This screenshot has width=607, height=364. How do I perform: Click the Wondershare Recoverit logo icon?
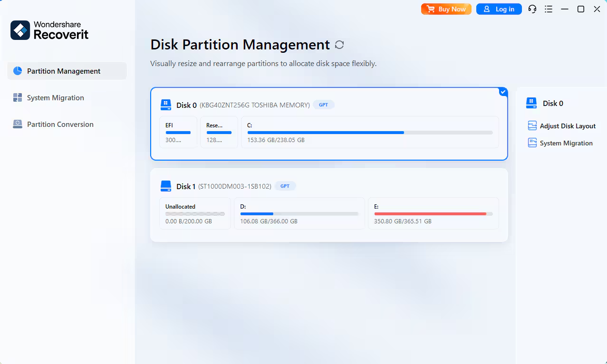pos(20,30)
